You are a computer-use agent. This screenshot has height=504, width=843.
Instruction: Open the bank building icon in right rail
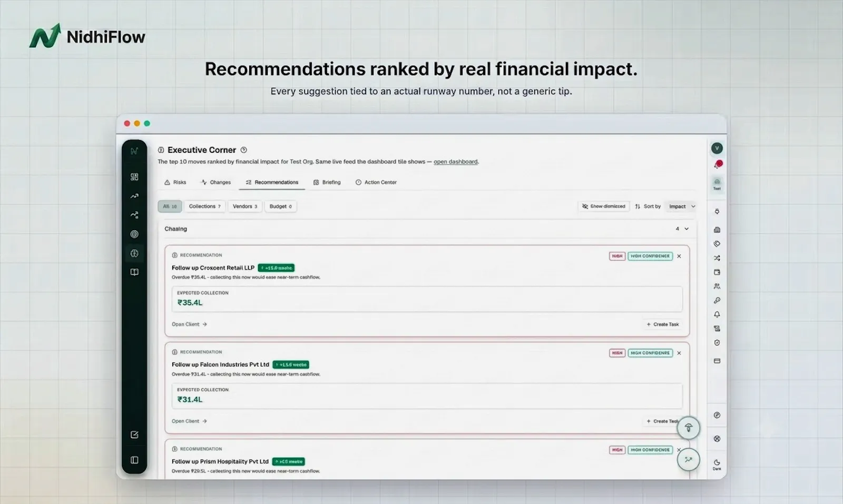(x=717, y=230)
